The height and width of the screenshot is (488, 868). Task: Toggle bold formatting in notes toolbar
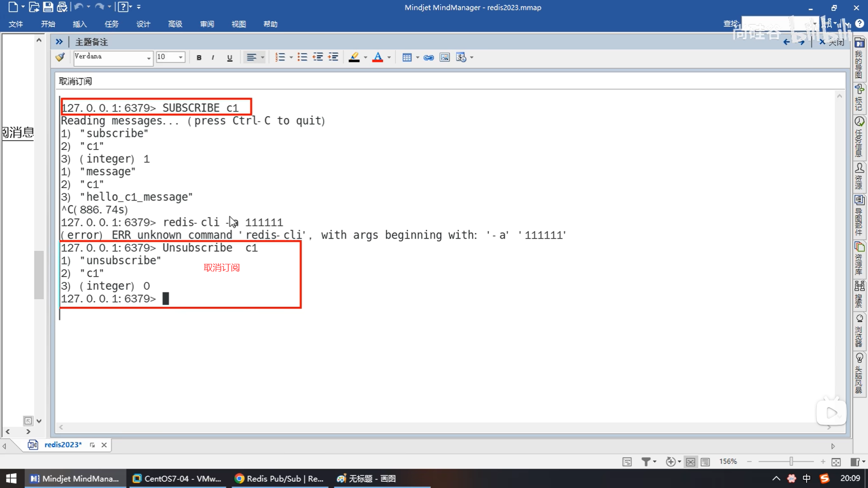pos(199,57)
